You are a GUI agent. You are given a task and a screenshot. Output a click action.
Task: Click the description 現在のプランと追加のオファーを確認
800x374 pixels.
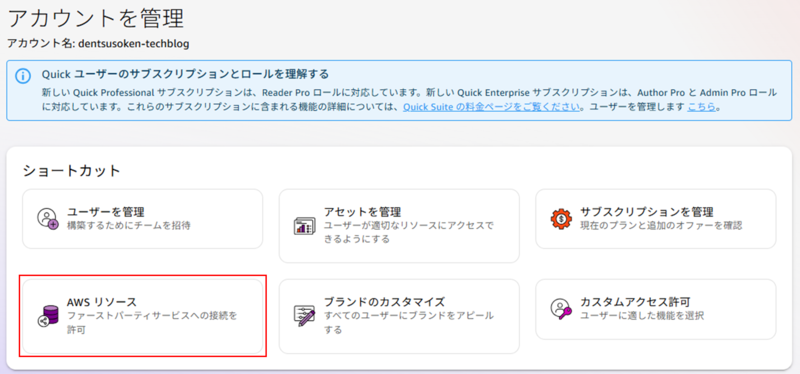(x=661, y=225)
